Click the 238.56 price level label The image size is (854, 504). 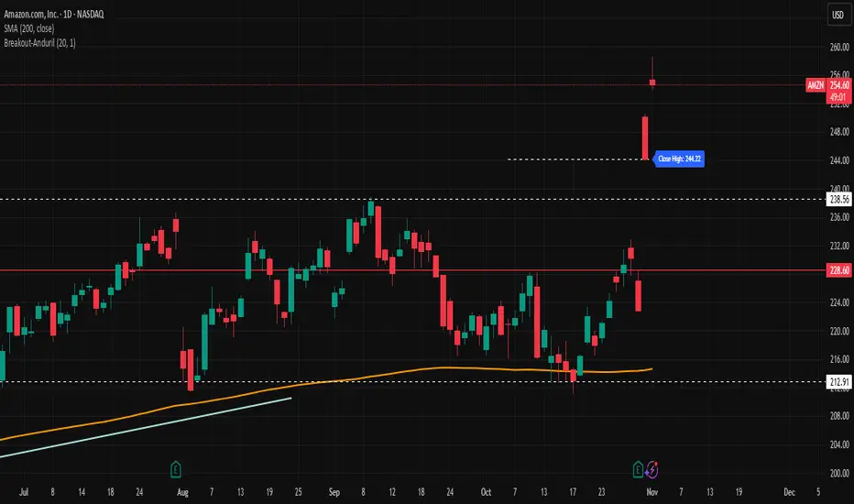838,200
